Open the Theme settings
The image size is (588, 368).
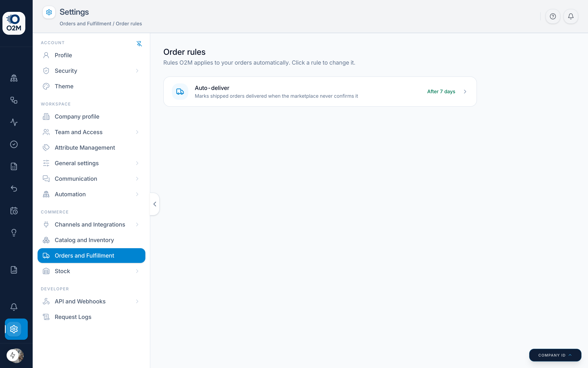pos(91,86)
